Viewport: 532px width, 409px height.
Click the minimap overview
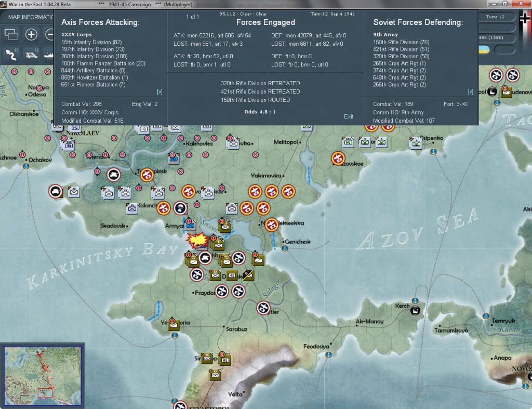pos(43,376)
